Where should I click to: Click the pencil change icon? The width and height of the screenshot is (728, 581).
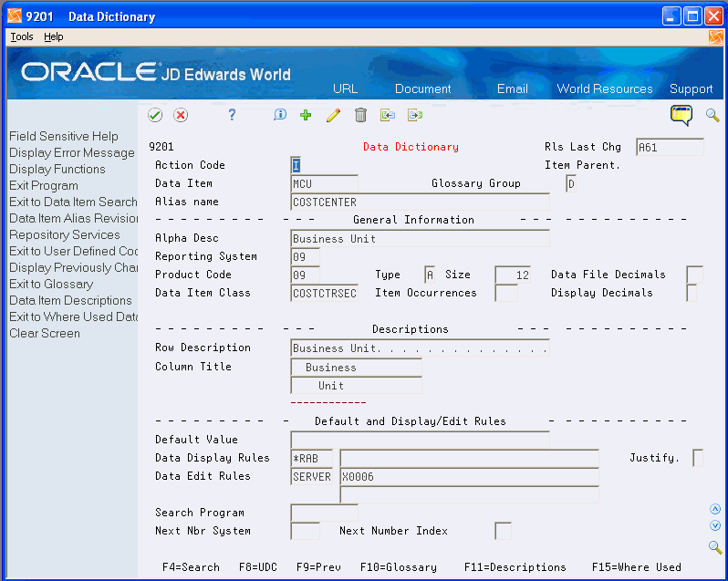coord(333,115)
